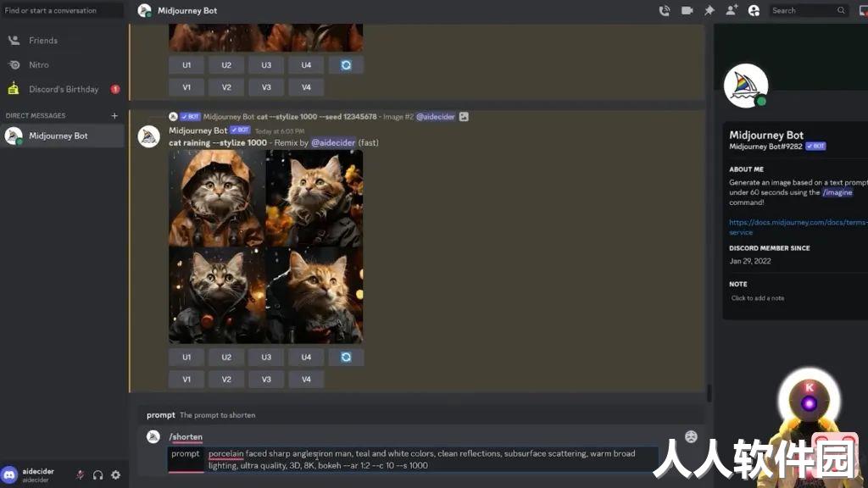Click the Midjourney Bot header title
The image size is (868, 488).
coord(187,10)
